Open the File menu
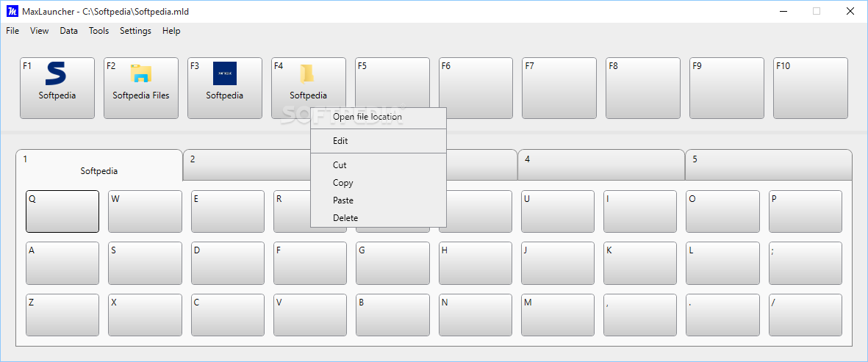Image resolution: width=868 pixels, height=362 pixels. tap(12, 31)
